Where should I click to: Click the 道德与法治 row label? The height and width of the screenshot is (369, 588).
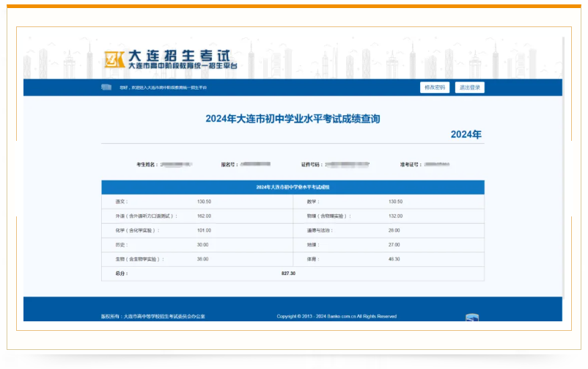pos(320,230)
